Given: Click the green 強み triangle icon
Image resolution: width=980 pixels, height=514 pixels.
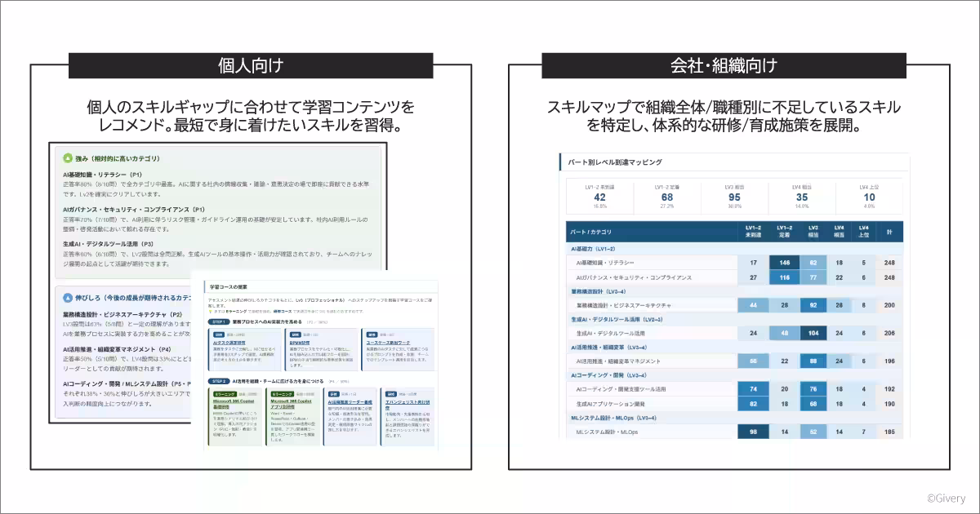Looking at the screenshot, I should tap(67, 158).
